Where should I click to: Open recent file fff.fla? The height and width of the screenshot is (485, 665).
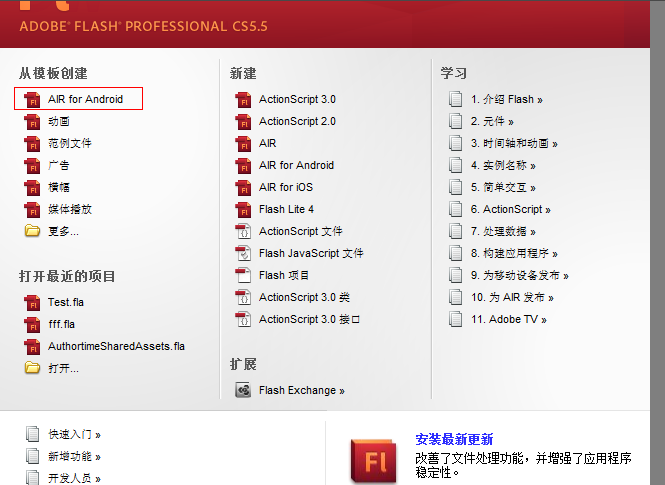pos(61,324)
